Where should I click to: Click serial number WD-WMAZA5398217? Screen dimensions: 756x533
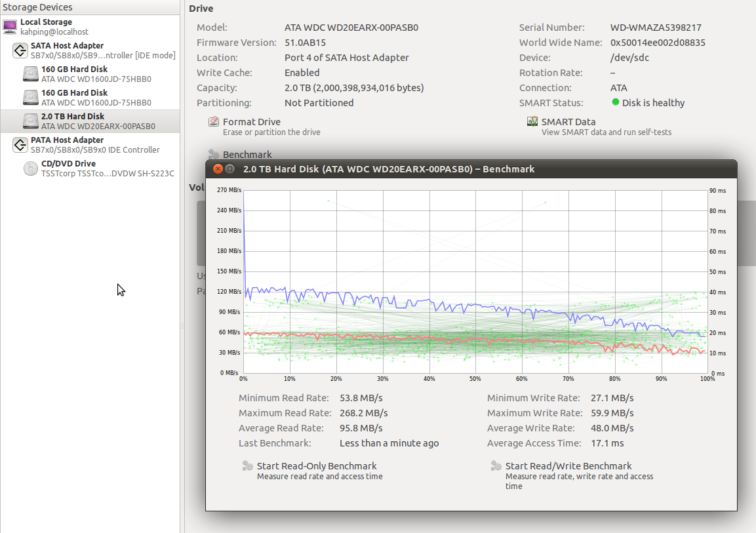pos(655,28)
